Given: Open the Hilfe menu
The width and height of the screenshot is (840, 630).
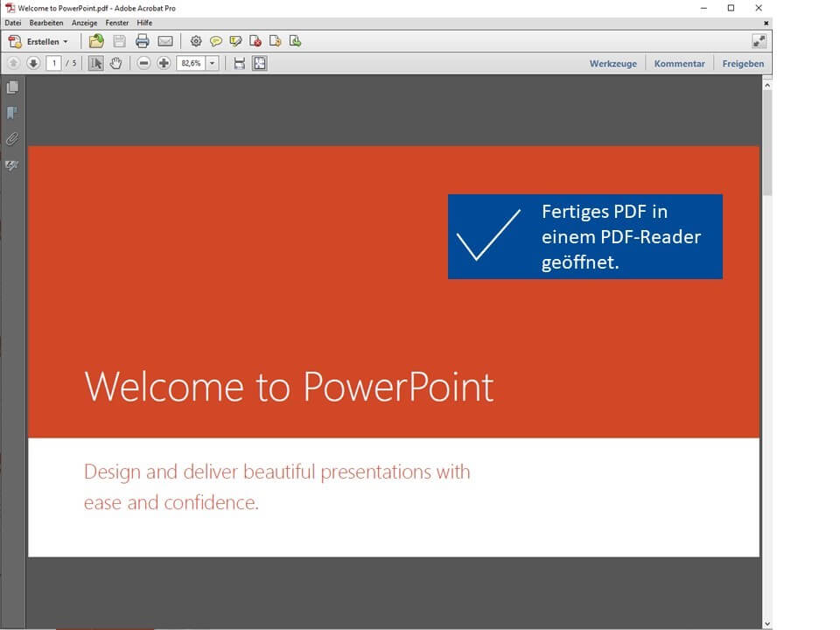Looking at the screenshot, I should click(x=144, y=23).
